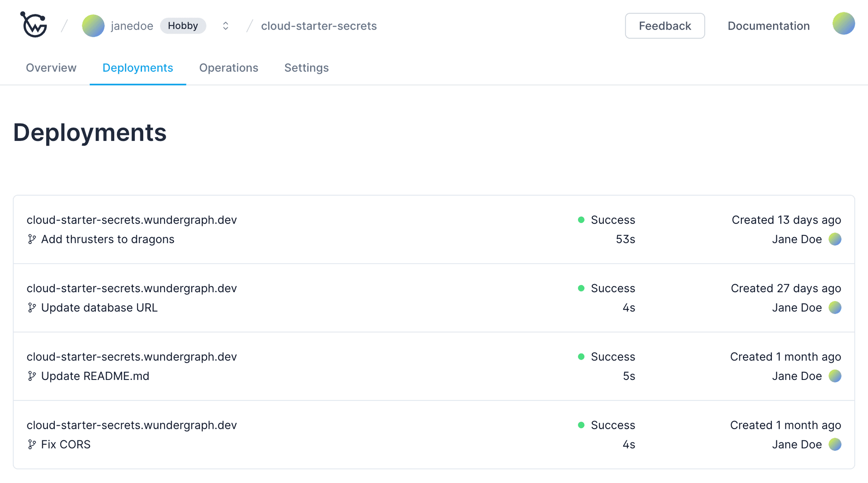Click the branch icon beside Fix CORS

(x=31, y=444)
